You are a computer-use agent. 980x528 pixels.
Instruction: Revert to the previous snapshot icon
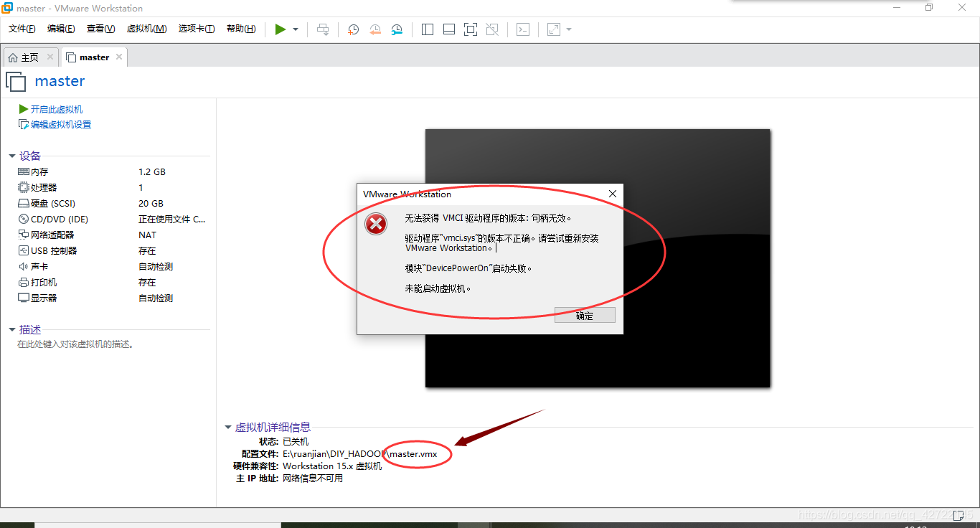[375, 29]
